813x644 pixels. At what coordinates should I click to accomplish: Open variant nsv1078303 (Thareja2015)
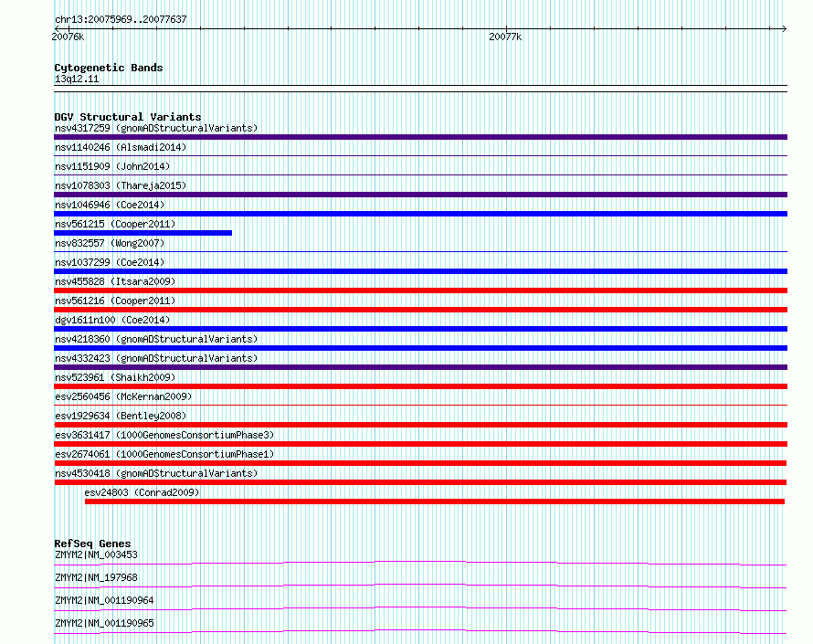(x=121, y=185)
